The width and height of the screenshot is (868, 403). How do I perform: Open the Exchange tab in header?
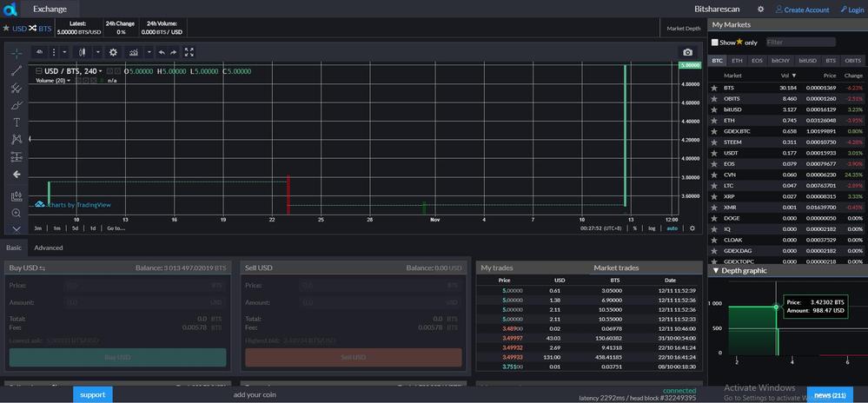point(50,9)
